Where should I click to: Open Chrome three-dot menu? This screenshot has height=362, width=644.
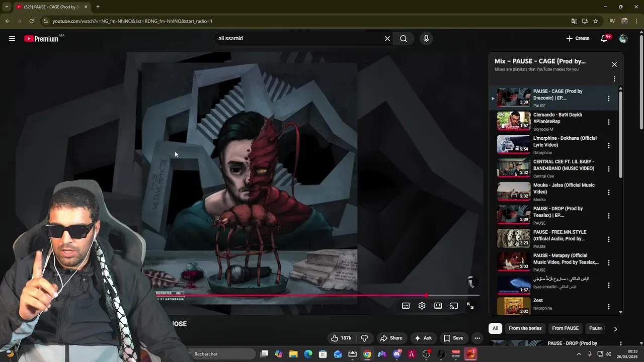[x=636, y=21]
